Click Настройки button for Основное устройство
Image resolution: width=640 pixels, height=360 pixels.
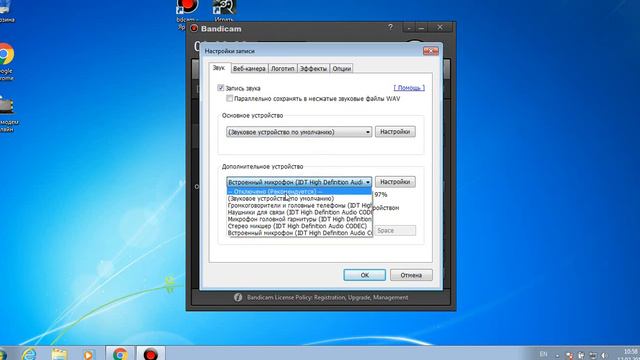[x=395, y=131]
